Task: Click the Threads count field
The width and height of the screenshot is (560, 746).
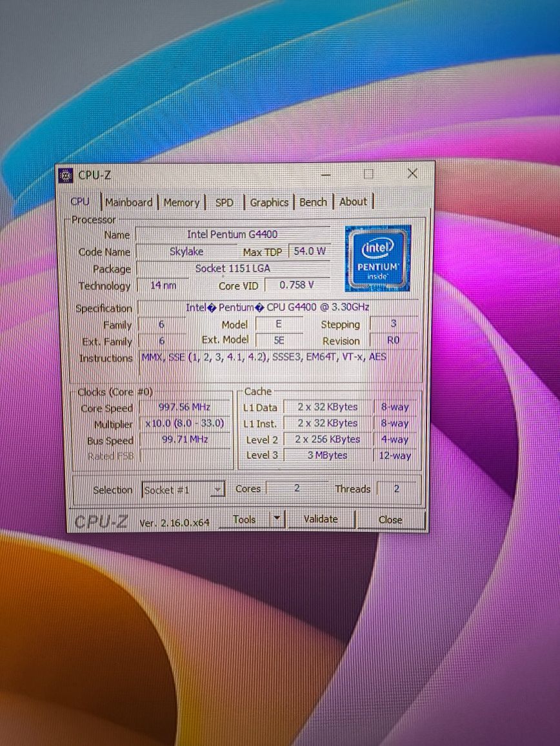Action: coord(396,489)
